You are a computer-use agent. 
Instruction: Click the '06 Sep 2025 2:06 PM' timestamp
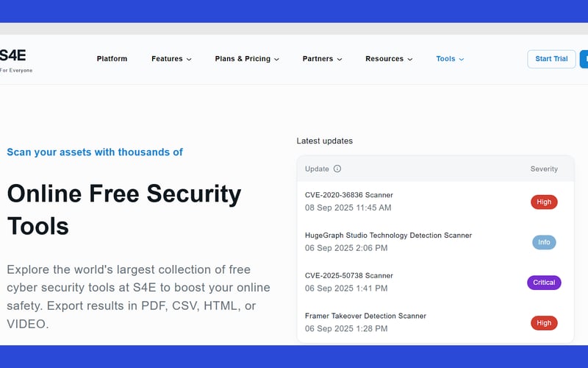(346, 248)
